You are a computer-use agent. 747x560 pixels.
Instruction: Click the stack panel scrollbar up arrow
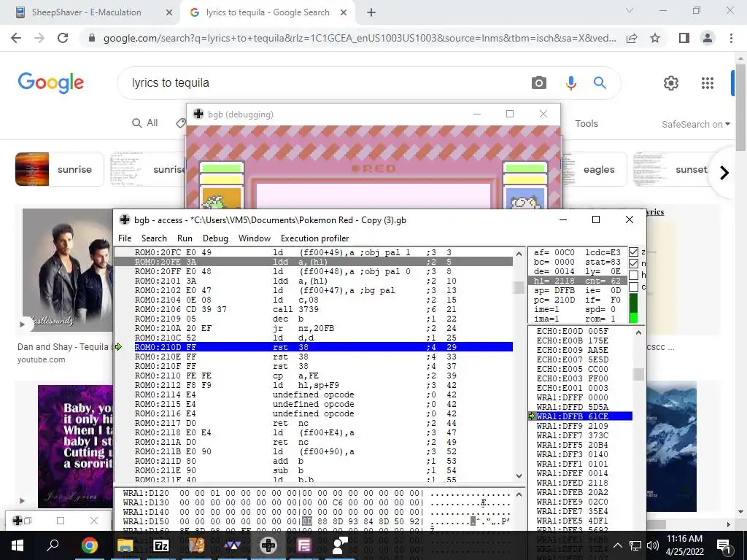coord(639,332)
